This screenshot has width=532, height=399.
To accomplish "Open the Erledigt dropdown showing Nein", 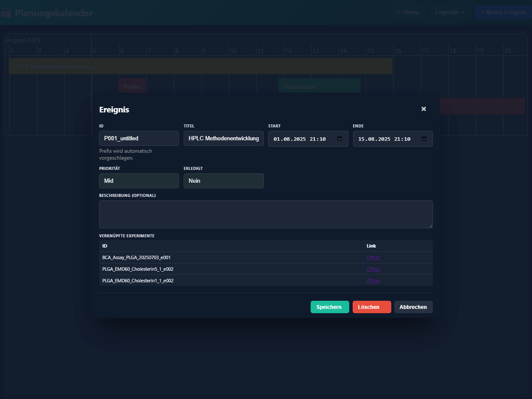I will coord(224,181).
